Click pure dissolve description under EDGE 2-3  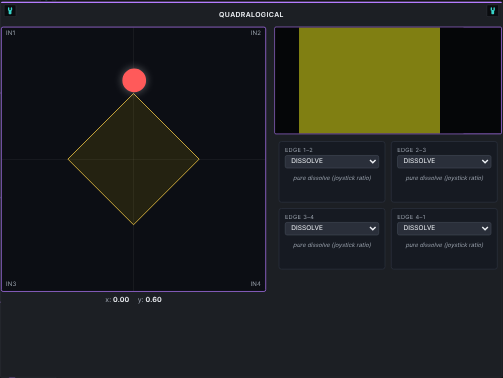pos(444,178)
